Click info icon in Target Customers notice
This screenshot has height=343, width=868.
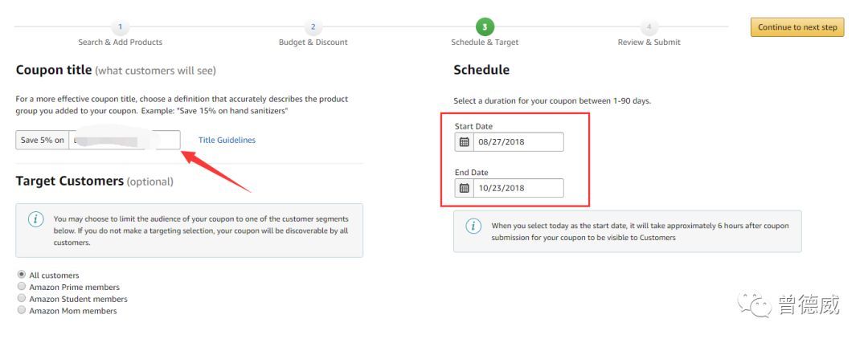coord(35,218)
